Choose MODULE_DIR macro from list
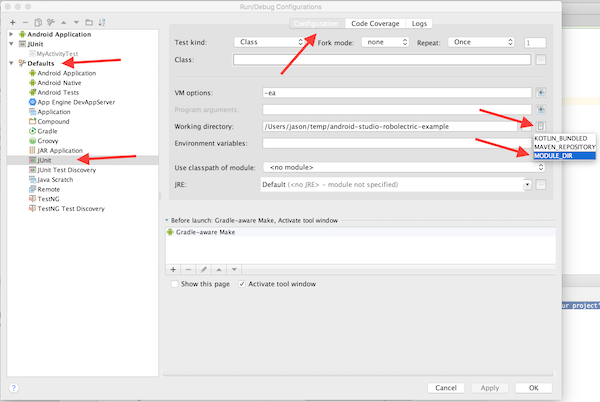The image size is (600, 402). click(564, 156)
